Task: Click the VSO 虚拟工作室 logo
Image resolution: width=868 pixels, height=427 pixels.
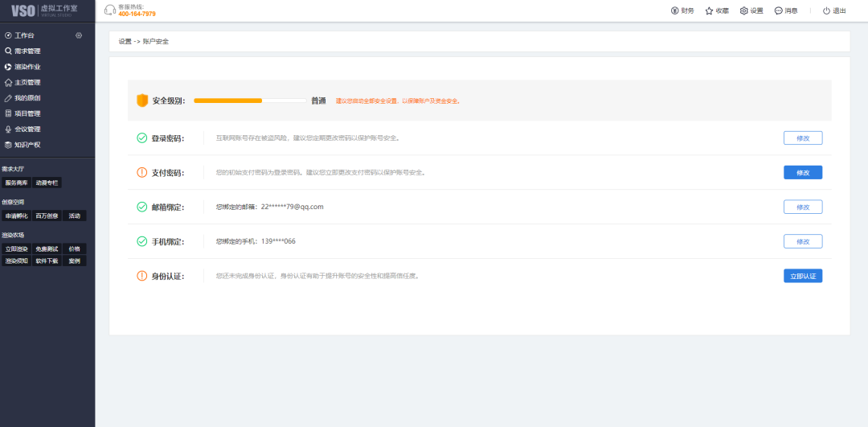Action: click(x=47, y=10)
